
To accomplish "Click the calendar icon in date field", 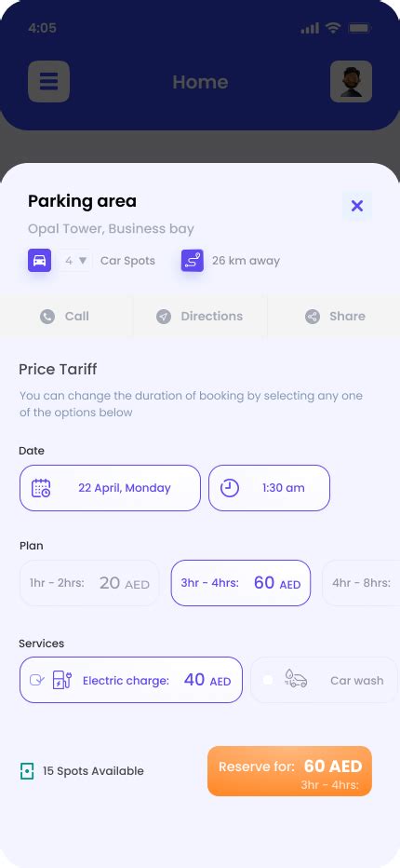I will (41, 488).
